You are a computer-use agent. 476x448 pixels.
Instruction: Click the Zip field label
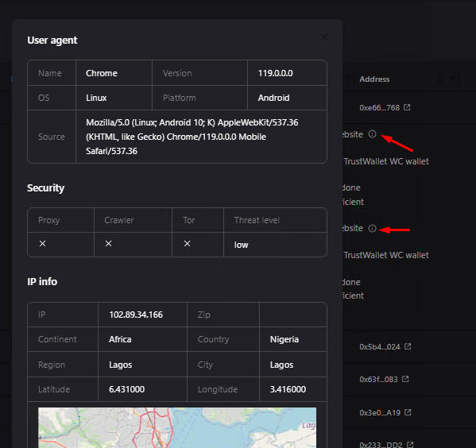coord(203,315)
